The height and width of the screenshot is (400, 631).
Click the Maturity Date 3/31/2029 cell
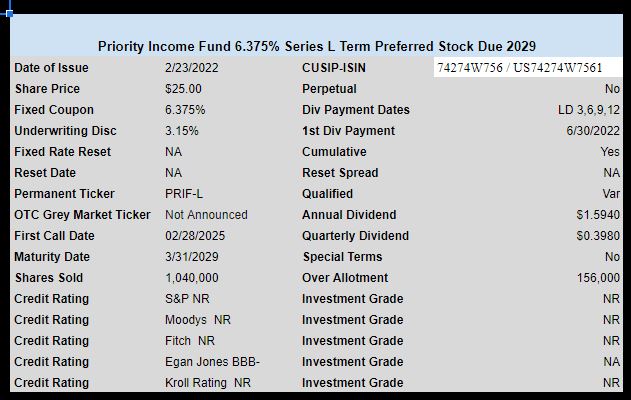point(192,256)
